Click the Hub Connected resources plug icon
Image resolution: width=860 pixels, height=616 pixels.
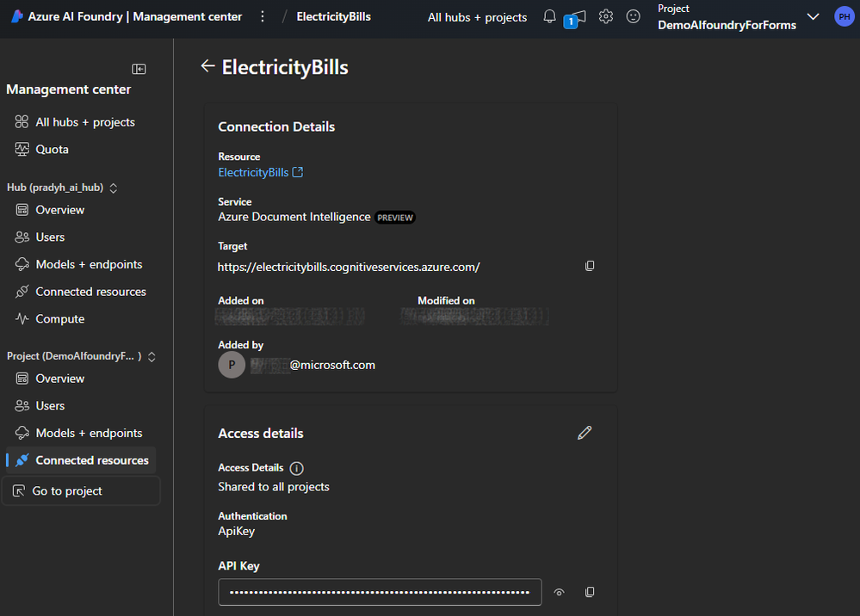(22, 292)
